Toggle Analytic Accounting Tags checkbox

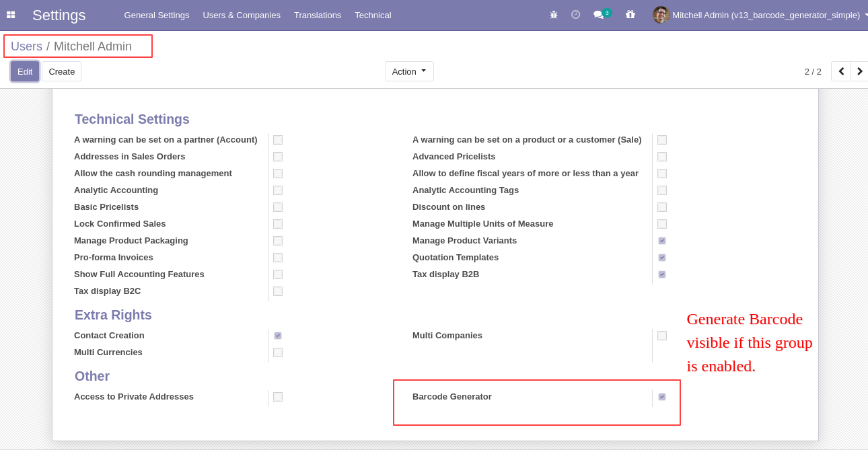662,190
